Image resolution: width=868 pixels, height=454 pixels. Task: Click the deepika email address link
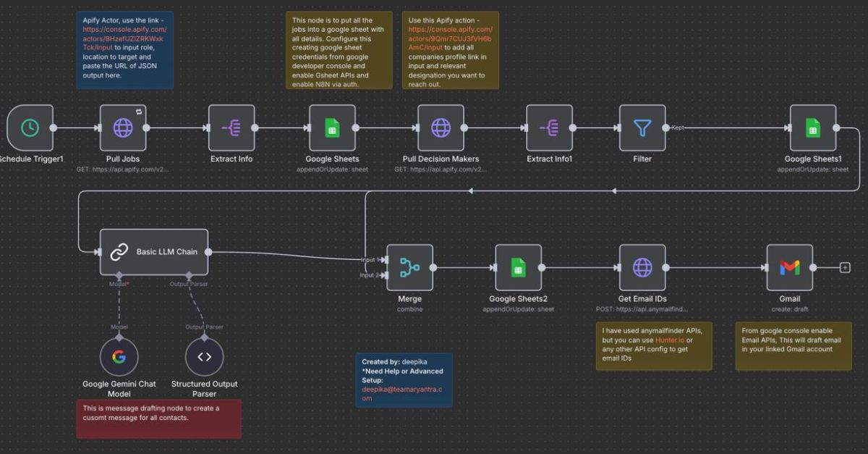402,393
